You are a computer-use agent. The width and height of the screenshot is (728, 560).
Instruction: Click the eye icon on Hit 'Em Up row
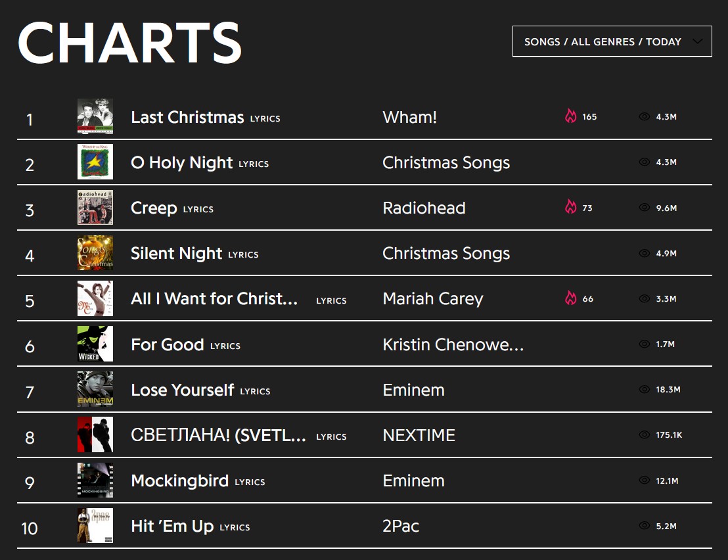644,526
